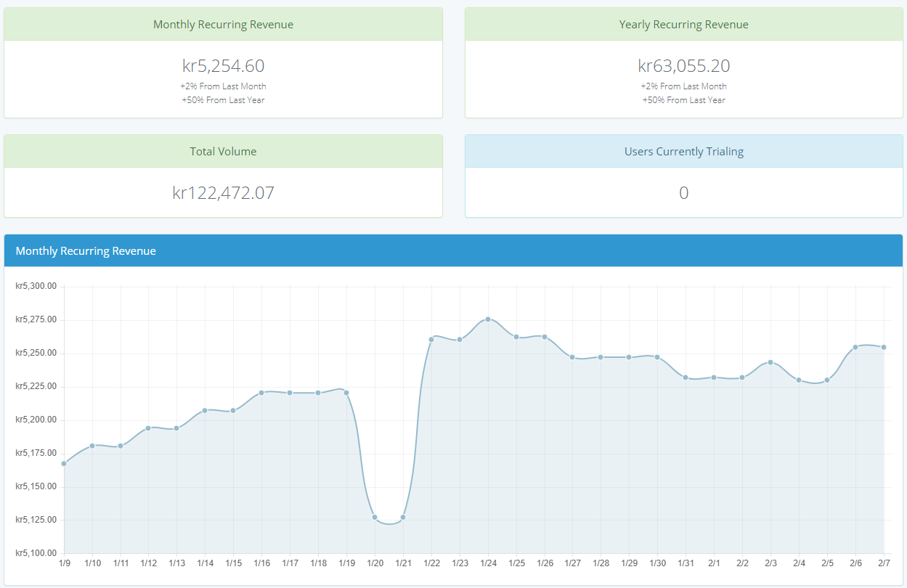Click the kr5,300.00 label on the y-axis
This screenshot has width=907, height=588.
point(36,286)
